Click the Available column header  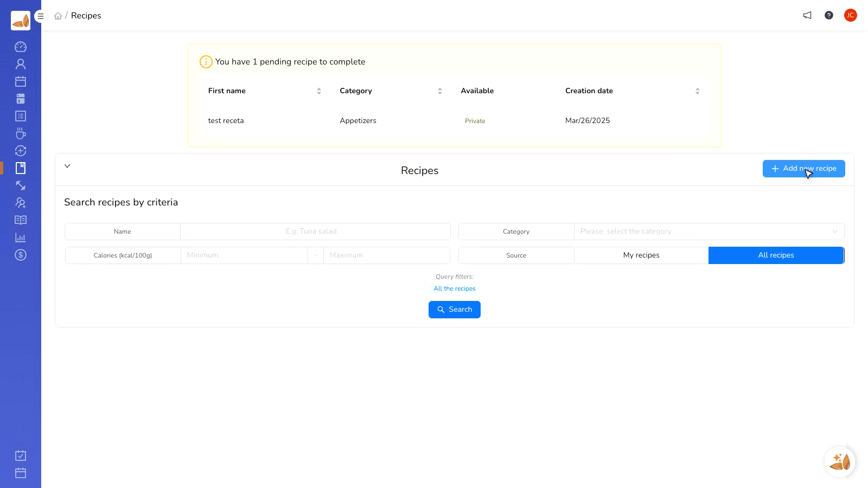(x=477, y=91)
